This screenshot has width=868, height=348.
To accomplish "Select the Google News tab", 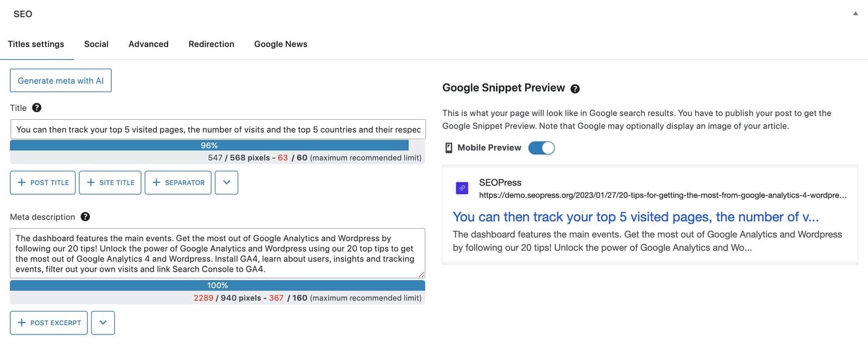I will [280, 44].
